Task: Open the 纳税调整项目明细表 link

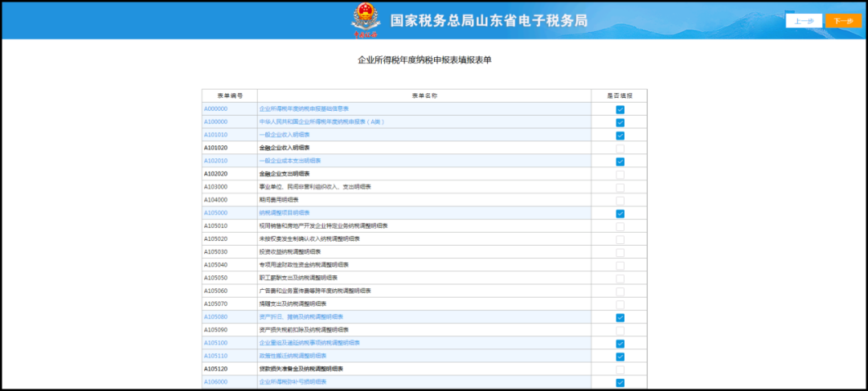Action: coord(285,213)
